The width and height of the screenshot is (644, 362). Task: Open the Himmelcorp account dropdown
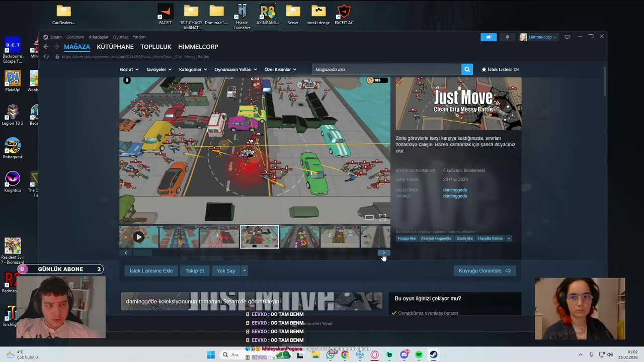pos(538,37)
